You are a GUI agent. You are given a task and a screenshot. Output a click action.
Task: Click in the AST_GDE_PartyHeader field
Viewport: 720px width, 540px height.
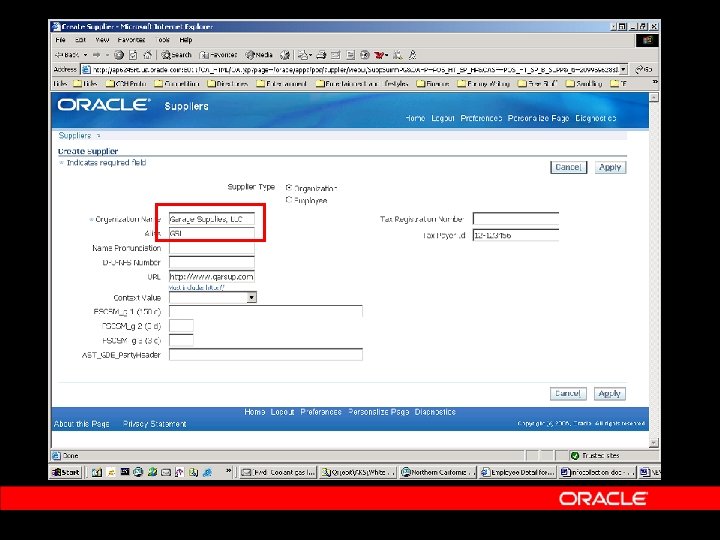(x=266, y=354)
